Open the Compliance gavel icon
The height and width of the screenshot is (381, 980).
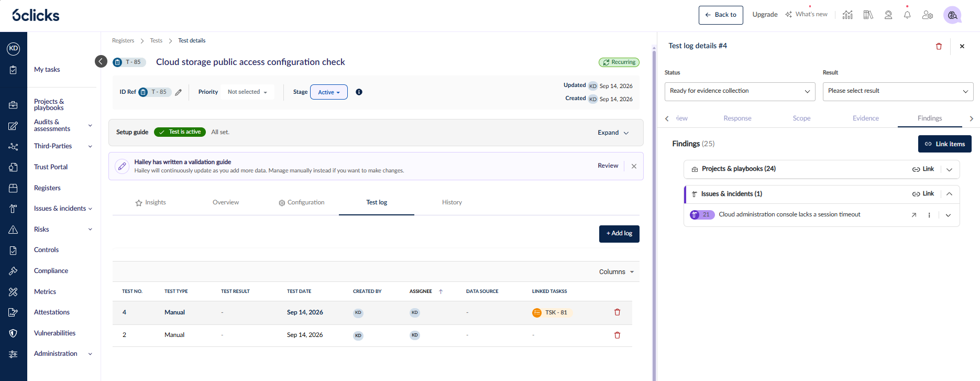coord(13,271)
